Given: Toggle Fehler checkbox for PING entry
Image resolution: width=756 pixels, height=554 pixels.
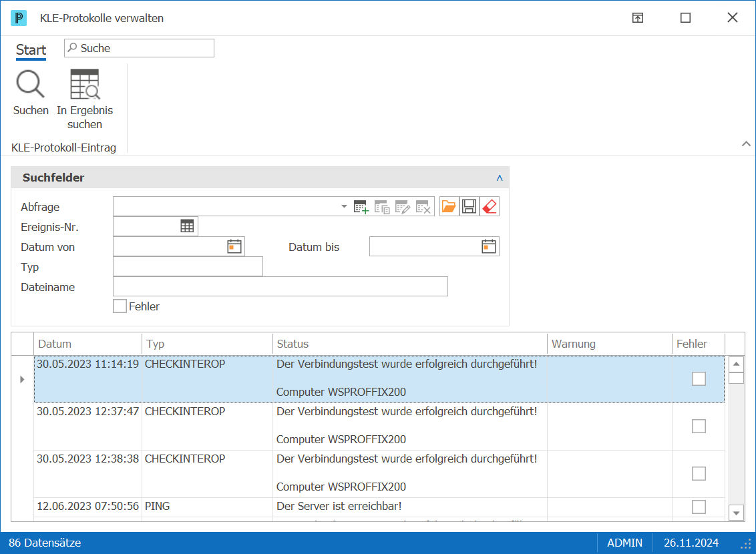Looking at the screenshot, I should pyautogui.click(x=699, y=507).
